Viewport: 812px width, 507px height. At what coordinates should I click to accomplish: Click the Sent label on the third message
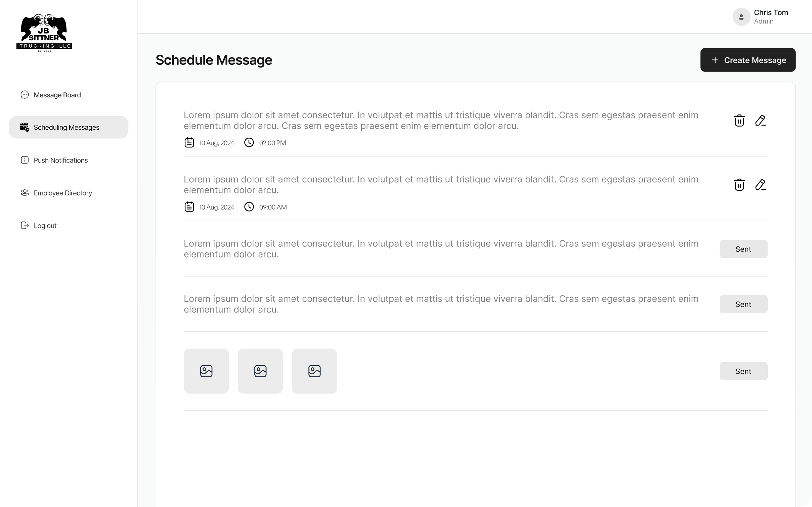click(743, 249)
